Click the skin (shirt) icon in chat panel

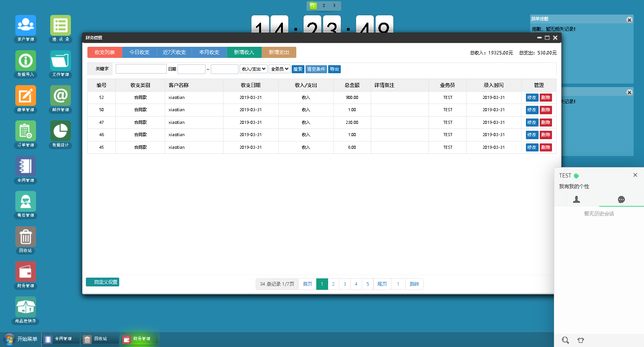click(581, 340)
